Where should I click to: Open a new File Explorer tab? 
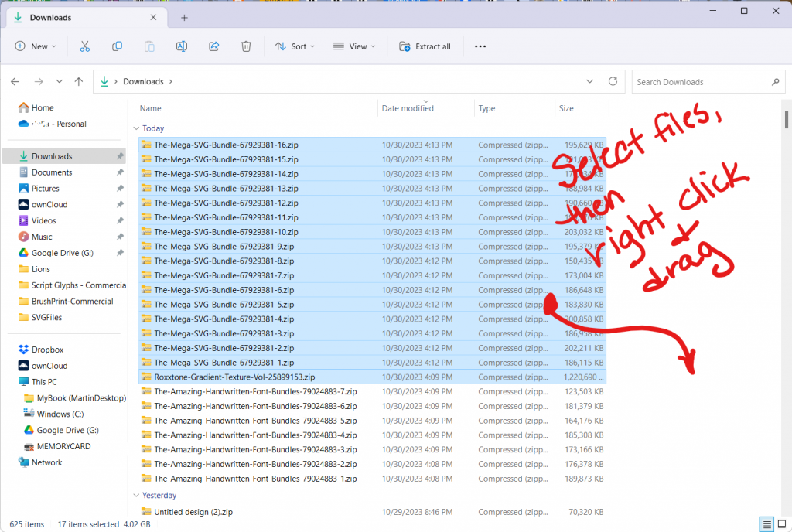point(184,17)
